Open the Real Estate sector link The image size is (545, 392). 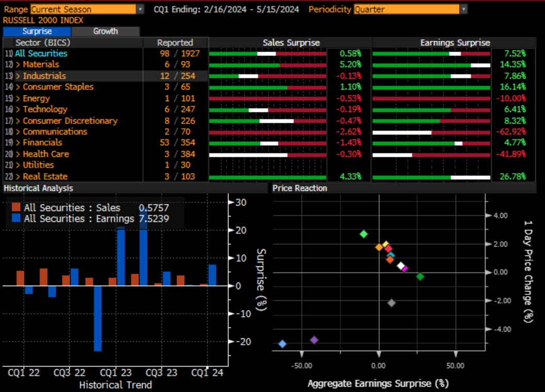pyautogui.click(x=45, y=176)
